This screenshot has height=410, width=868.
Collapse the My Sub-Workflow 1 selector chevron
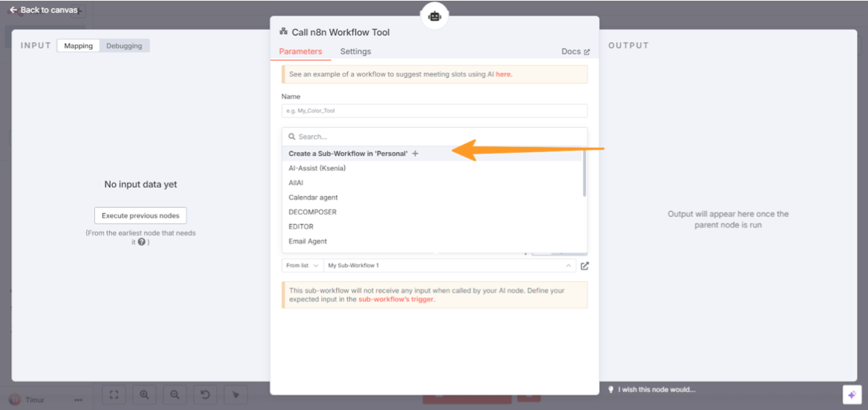tap(568, 266)
